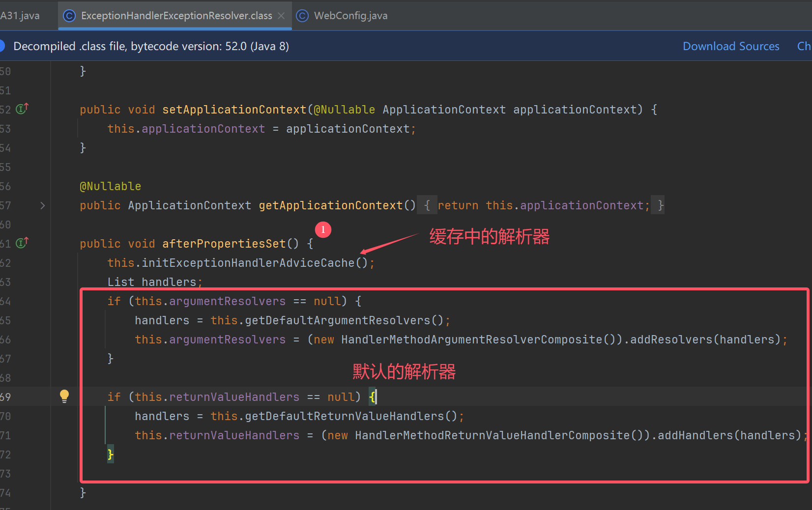Viewport: 812px width, 510px height.
Task: Click the yellow light bulb quick-fix icon
Action: 64,396
